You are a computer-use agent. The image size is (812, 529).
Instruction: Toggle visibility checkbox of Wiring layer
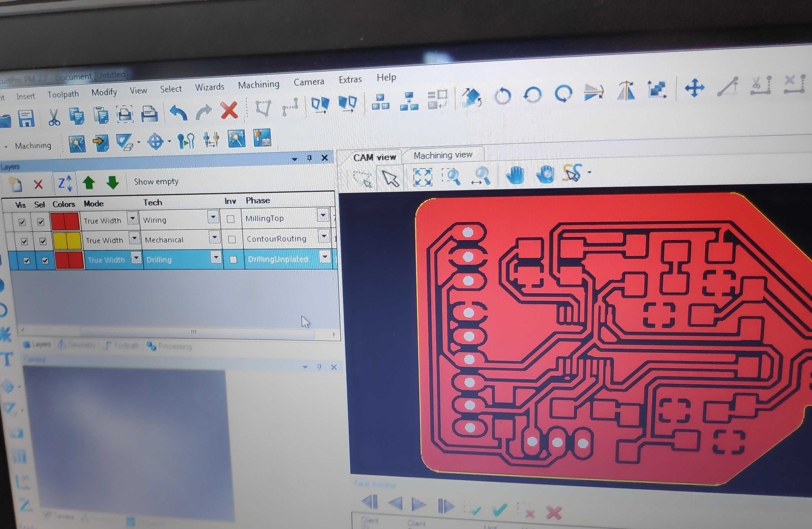pos(22,222)
